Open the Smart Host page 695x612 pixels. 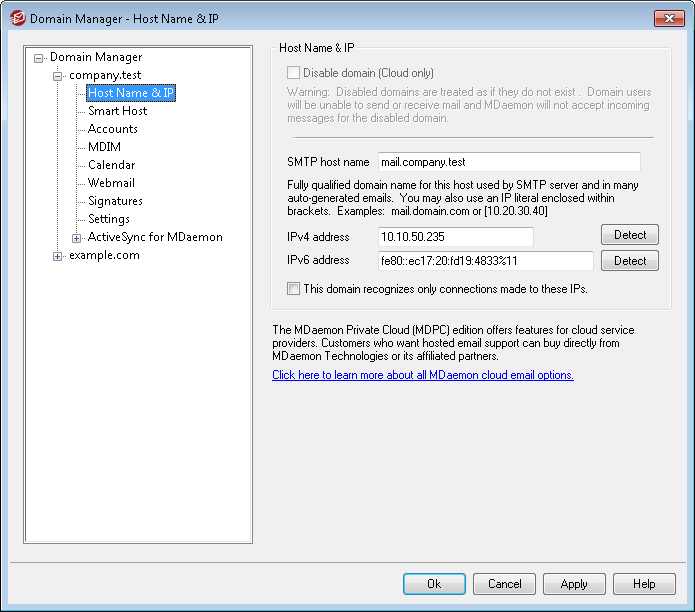pyautogui.click(x=117, y=111)
